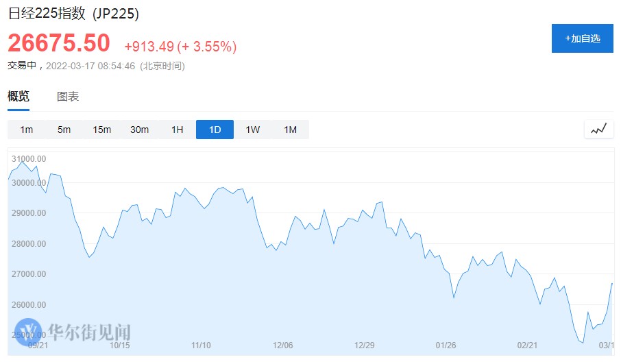Select the 1m timeframe

27,130
